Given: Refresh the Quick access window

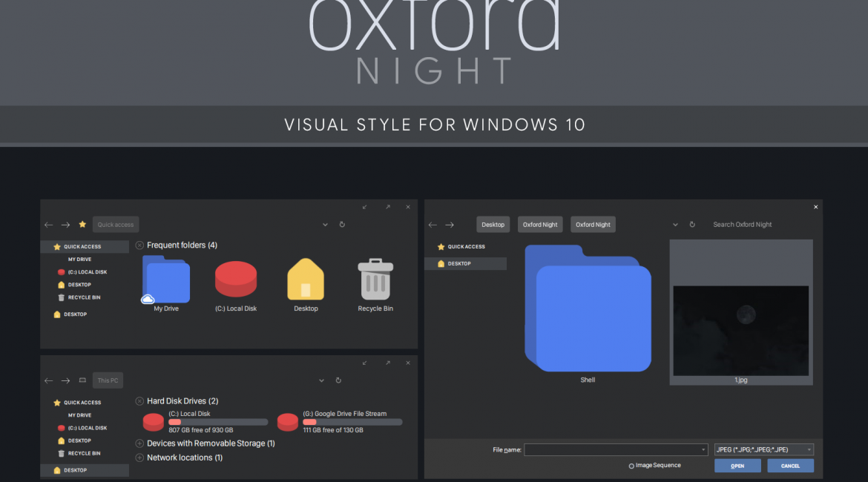Looking at the screenshot, I should [x=342, y=224].
